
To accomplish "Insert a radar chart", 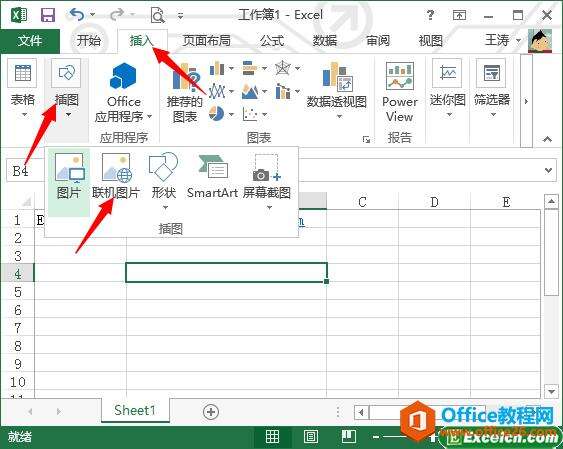I will tap(283, 68).
